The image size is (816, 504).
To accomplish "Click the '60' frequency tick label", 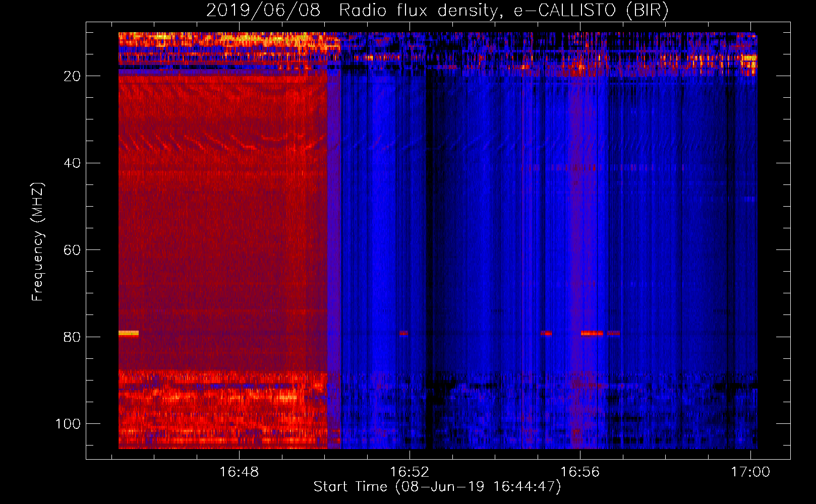I will point(72,250).
